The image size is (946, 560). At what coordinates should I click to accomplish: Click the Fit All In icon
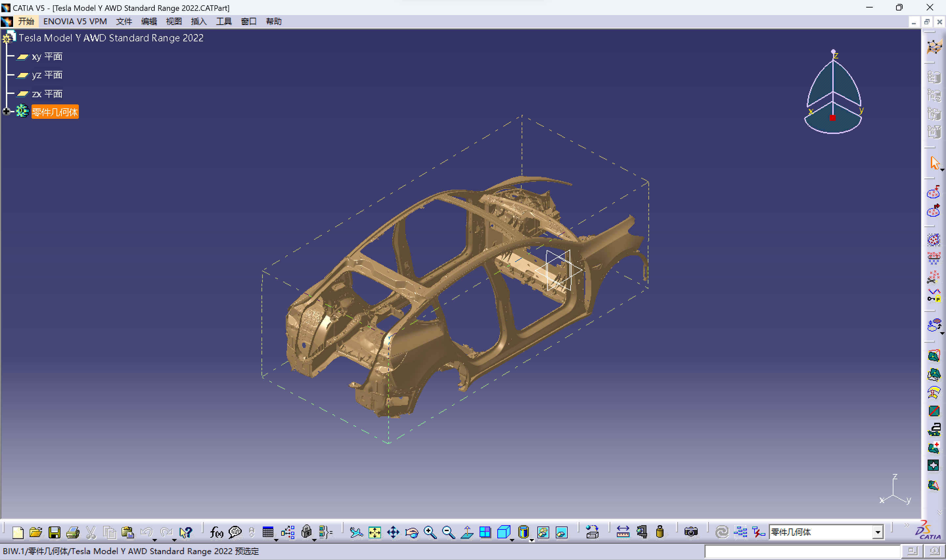(x=374, y=532)
